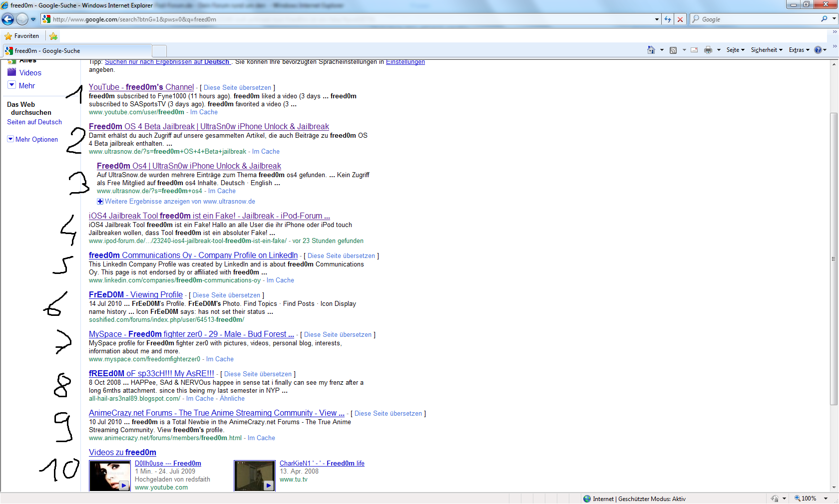Open the Videos search filter link
The height and width of the screenshot is (504, 839).
coord(30,73)
